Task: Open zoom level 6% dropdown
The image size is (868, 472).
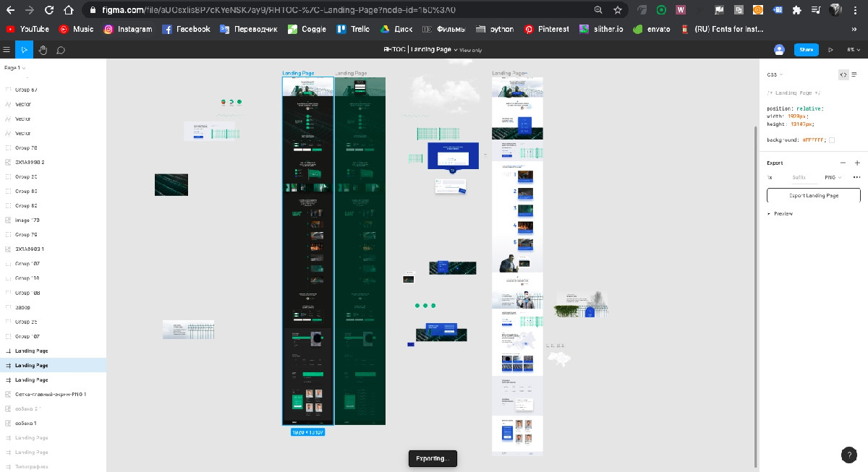Action: (853, 50)
